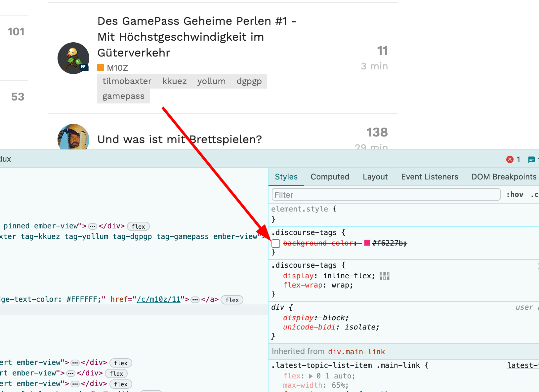
Task: Enable the background-color property checkbox
Action: click(276, 244)
